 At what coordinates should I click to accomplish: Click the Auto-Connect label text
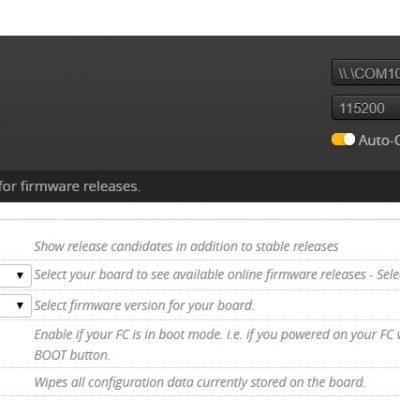point(379,140)
